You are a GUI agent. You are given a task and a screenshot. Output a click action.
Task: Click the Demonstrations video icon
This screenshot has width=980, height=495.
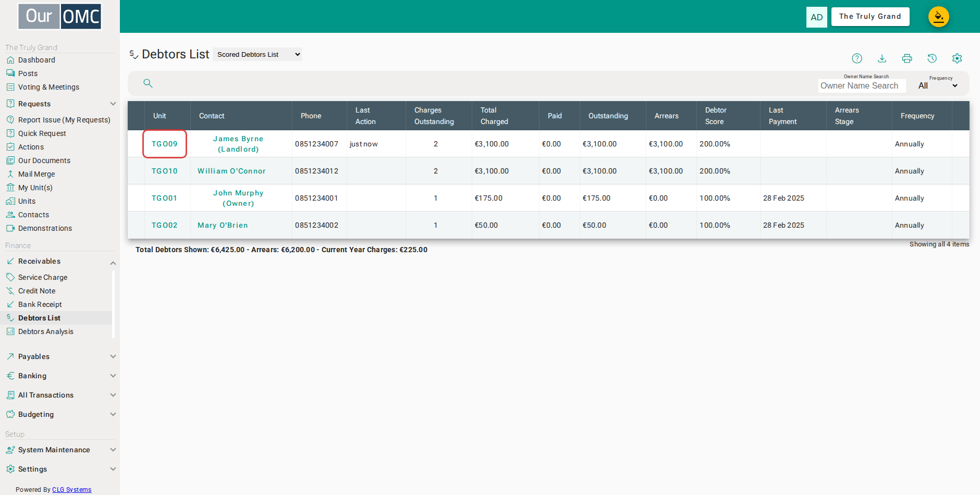coord(10,228)
